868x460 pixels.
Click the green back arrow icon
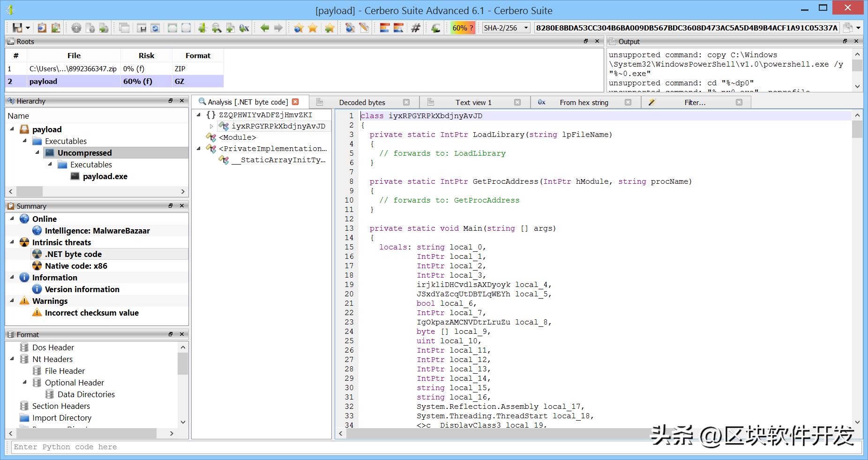[265, 28]
